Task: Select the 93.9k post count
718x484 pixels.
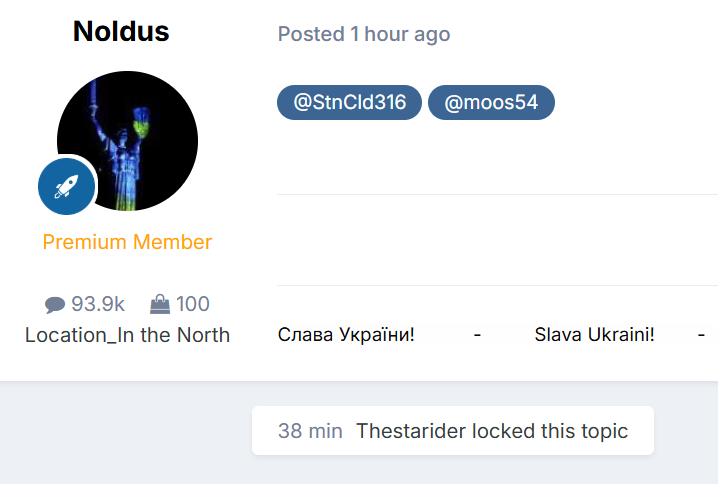Action: [98, 305]
